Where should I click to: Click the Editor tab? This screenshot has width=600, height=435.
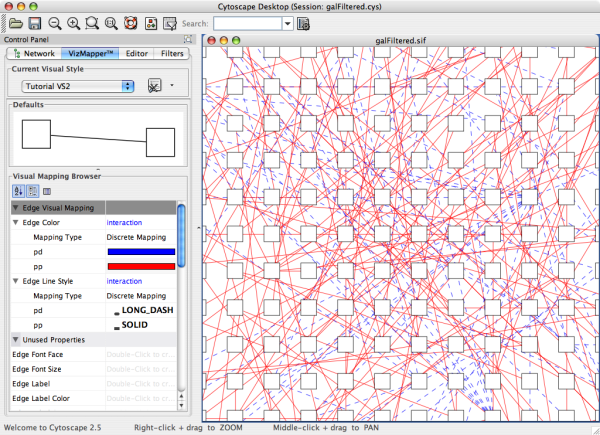coord(136,54)
